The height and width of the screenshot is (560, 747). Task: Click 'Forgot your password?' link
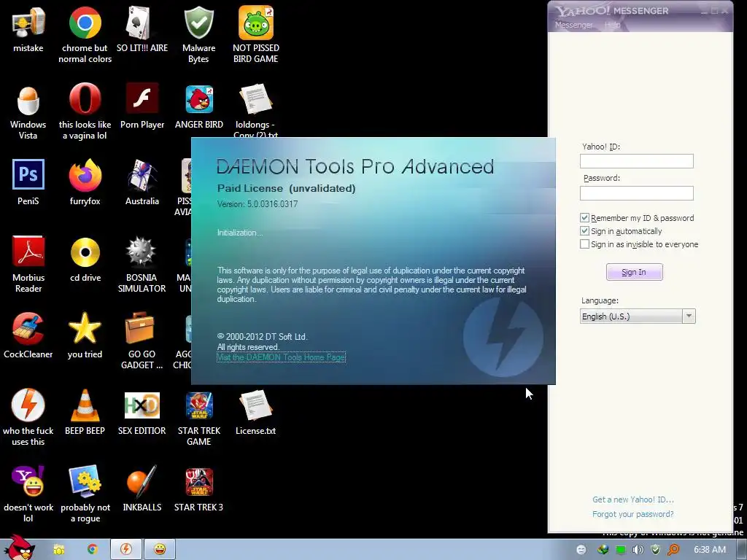tap(632, 514)
